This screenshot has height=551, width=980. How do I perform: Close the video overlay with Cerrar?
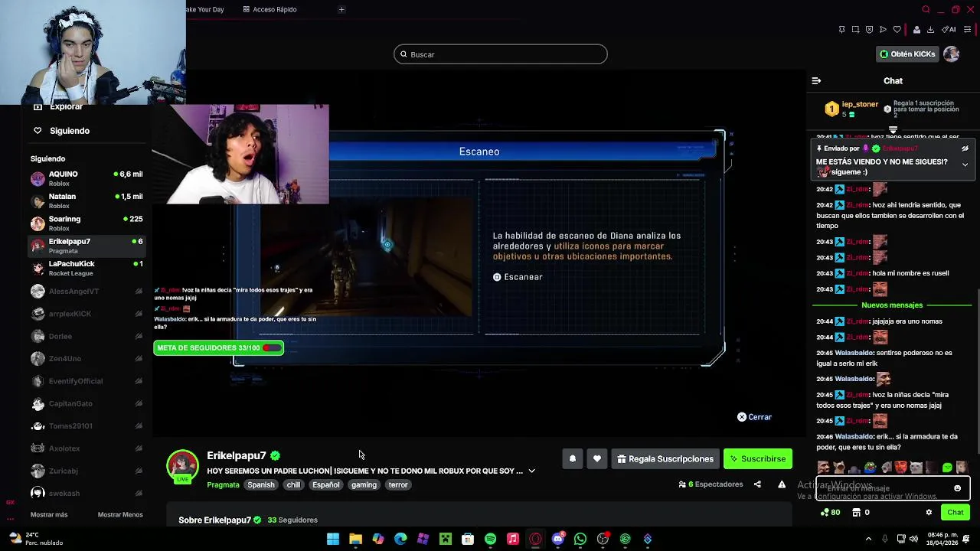point(754,417)
